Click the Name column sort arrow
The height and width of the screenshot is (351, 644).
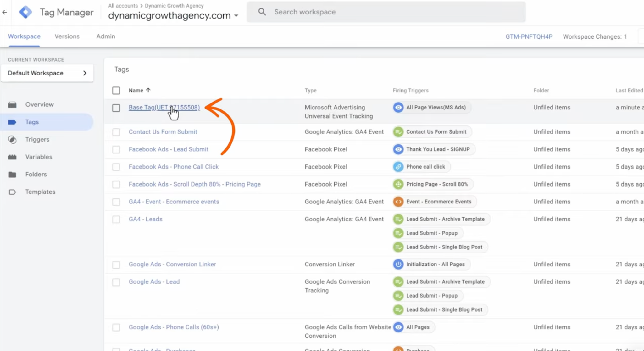[148, 90]
